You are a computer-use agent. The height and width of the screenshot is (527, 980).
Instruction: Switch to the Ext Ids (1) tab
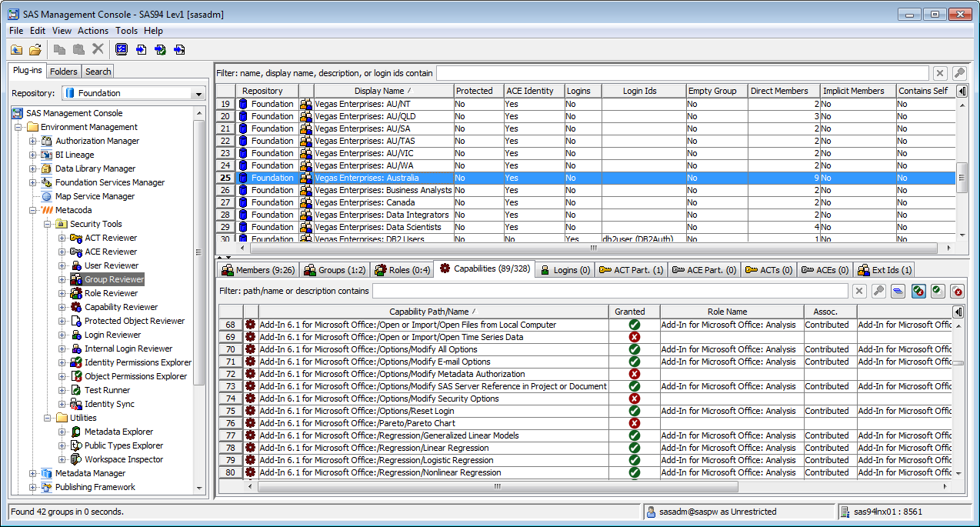(885, 270)
